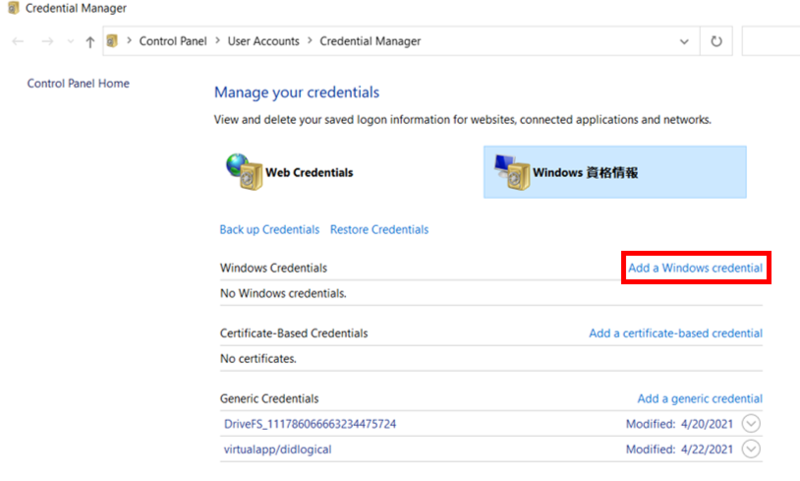The image size is (800, 481).
Task: Click the Back navigation arrow
Action: 18,41
